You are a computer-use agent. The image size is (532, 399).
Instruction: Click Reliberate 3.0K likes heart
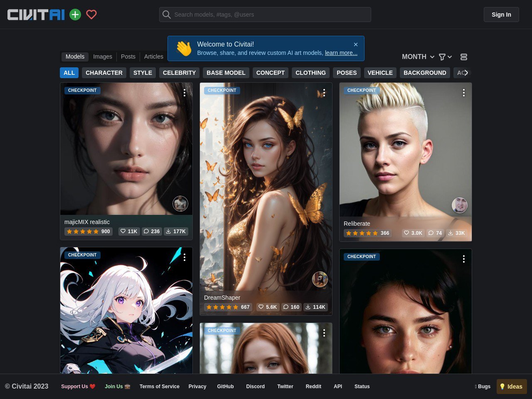click(413, 233)
